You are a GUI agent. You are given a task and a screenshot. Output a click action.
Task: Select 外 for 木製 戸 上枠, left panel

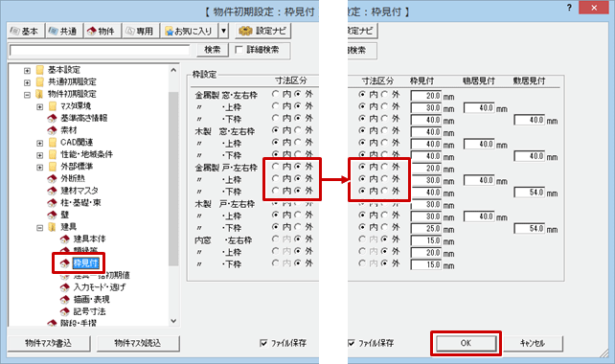tap(298, 215)
